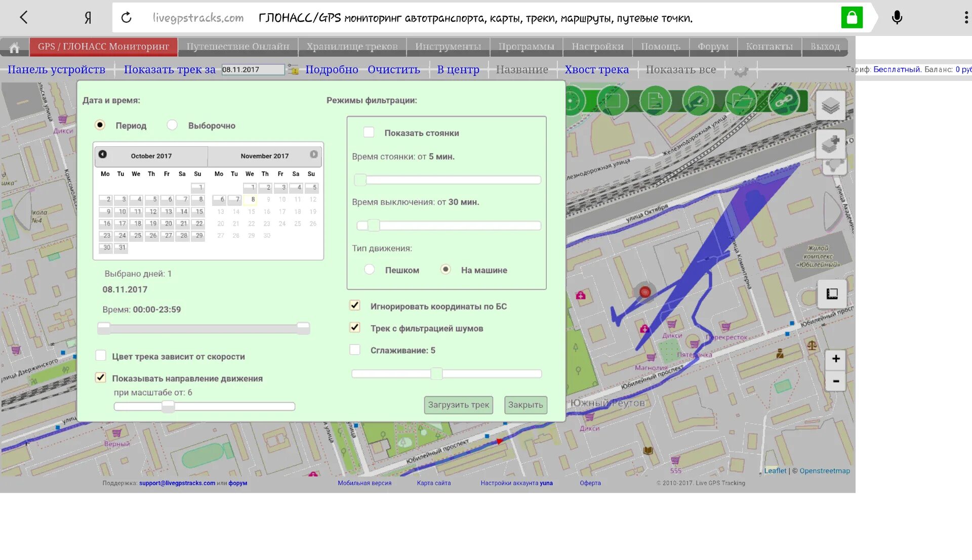Click the "Хвост трека" link

click(597, 69)
